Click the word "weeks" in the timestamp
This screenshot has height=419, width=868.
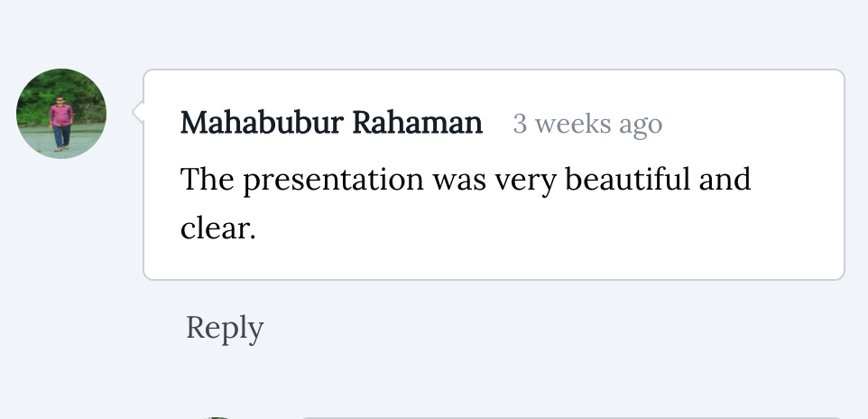coord(564,125)
